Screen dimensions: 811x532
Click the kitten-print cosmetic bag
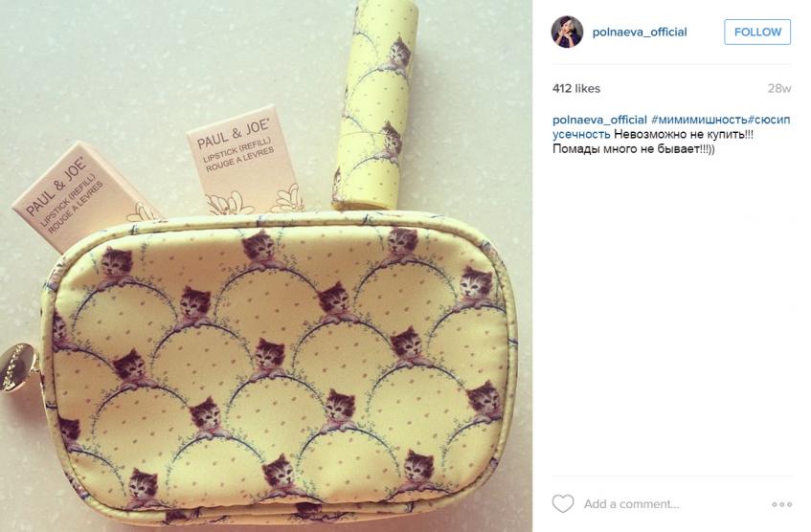click(x=282, y=369)
